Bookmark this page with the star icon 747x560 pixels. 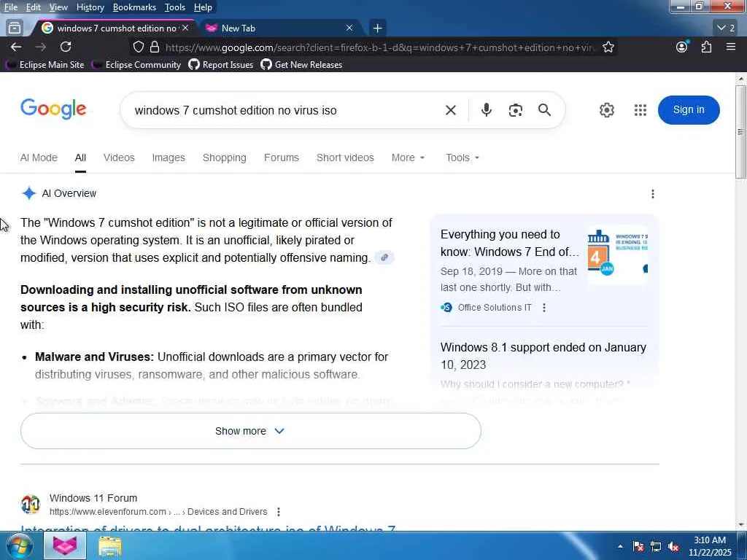[608, 47]
